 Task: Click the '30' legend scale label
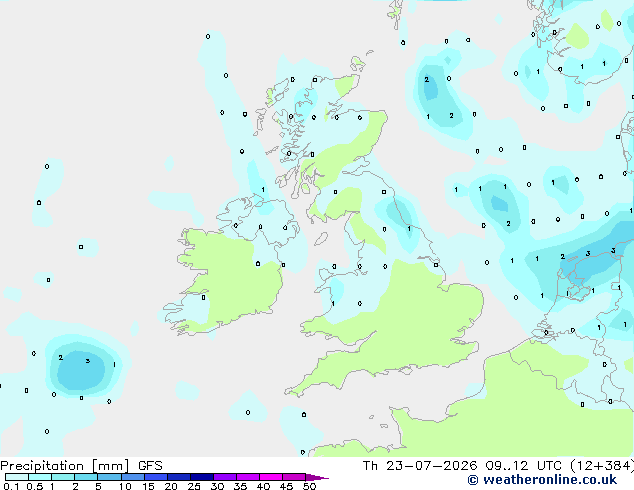tap(217, 486)
